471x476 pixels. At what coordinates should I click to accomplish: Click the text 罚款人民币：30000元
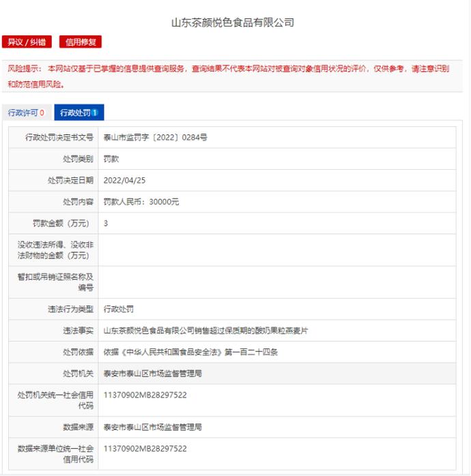[x=141, y=202]
